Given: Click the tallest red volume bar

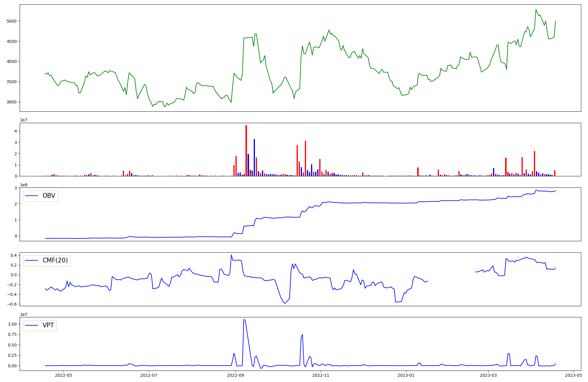Looking at the screenshot, I should 246,150.
